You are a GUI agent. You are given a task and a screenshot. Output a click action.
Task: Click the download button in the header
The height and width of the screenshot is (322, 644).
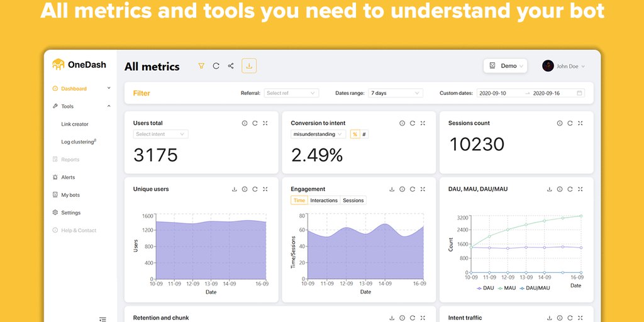pos(249,66)
